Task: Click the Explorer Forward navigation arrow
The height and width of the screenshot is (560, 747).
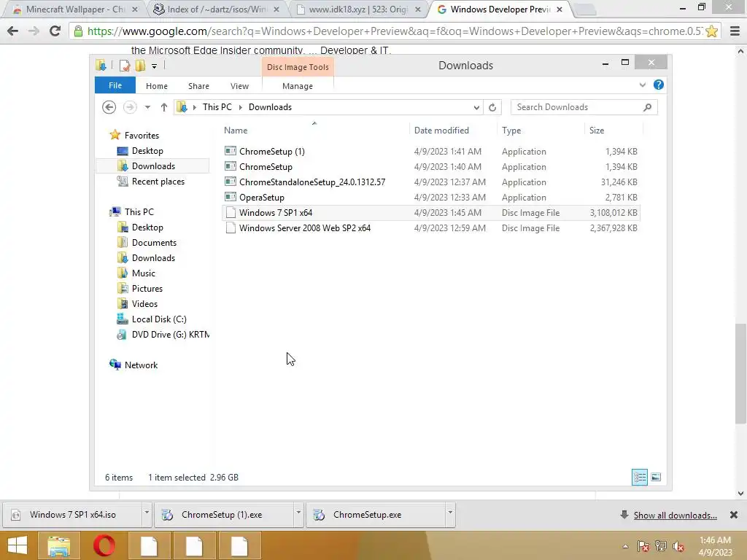Action: (130, 107)
